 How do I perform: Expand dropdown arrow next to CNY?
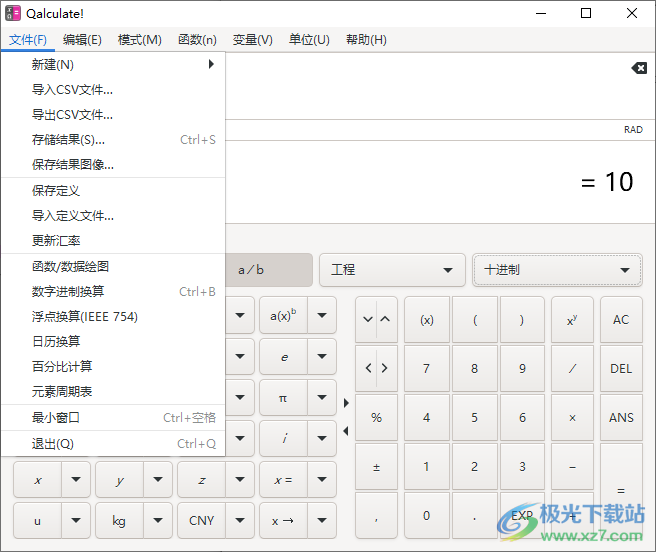240,521
